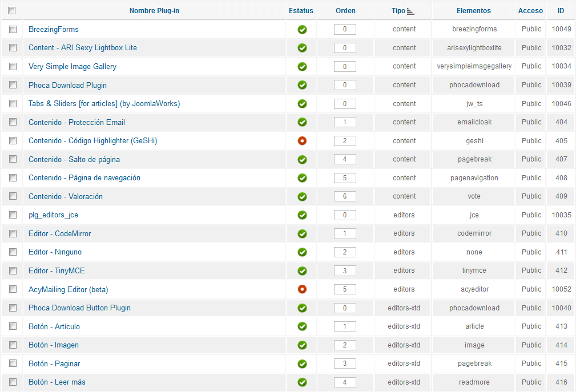Sort by the ID column header

(x=561, y=11)
